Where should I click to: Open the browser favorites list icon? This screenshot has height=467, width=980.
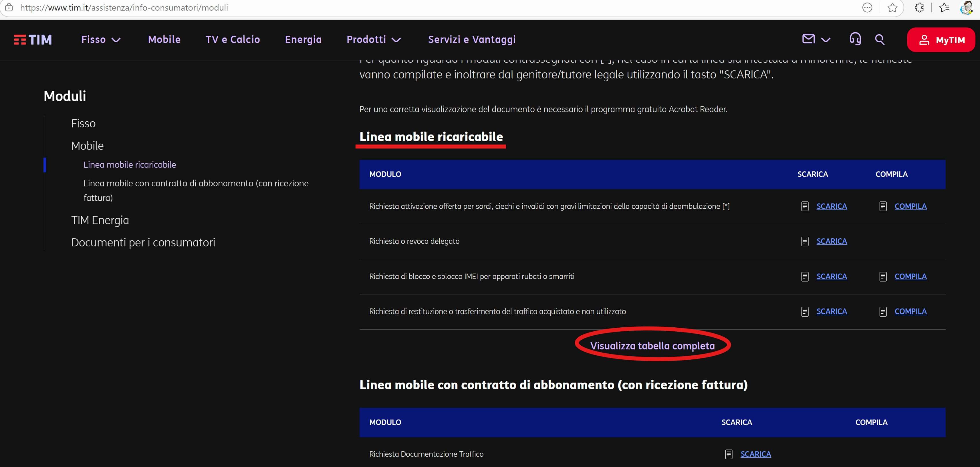pos(944,8)
